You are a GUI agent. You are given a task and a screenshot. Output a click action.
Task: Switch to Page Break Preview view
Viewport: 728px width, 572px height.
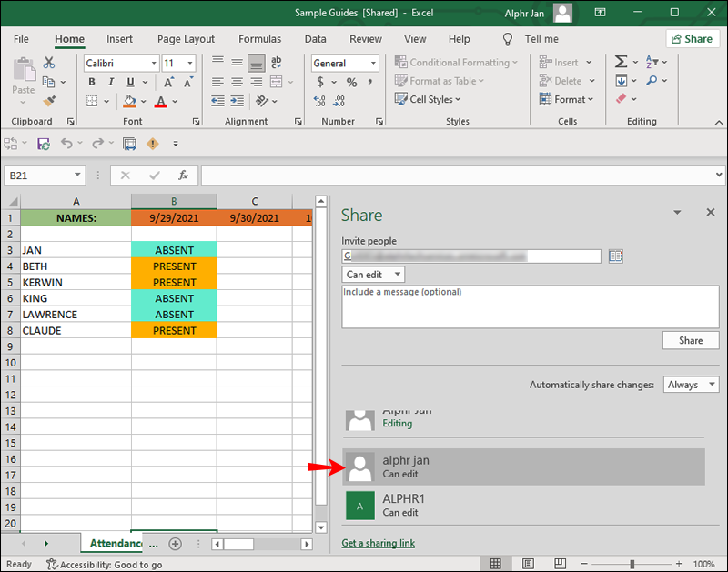point(560,564)
